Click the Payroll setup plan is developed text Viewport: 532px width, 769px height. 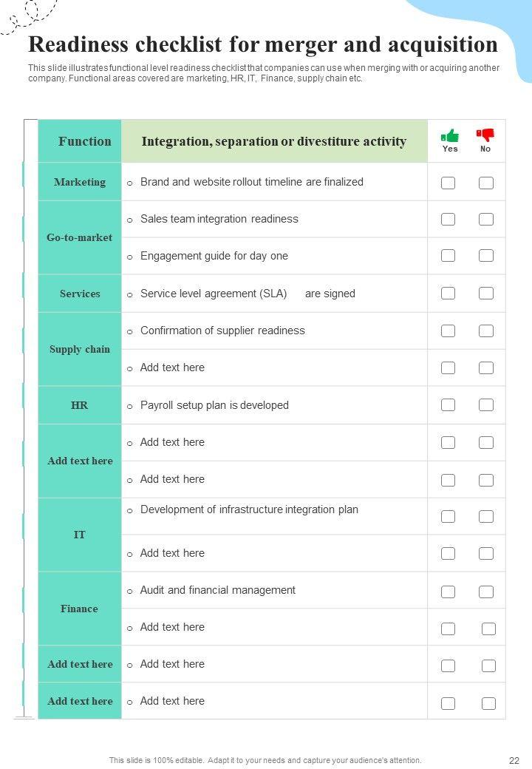coord(214,405)
